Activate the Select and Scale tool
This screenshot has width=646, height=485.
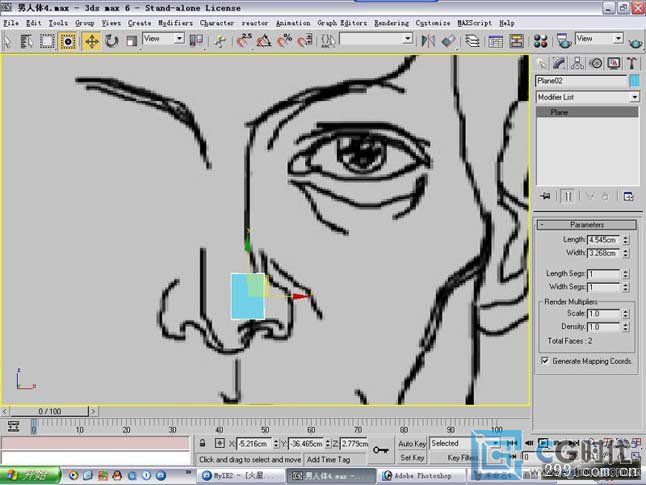[131, 41]
